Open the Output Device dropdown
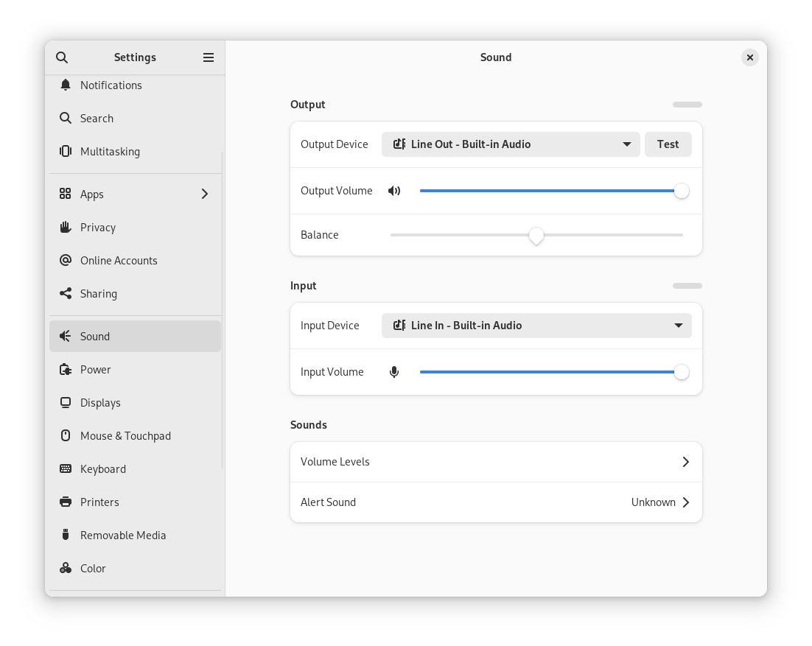The height and width of the screenshot is (646, 812). point(511,144)
